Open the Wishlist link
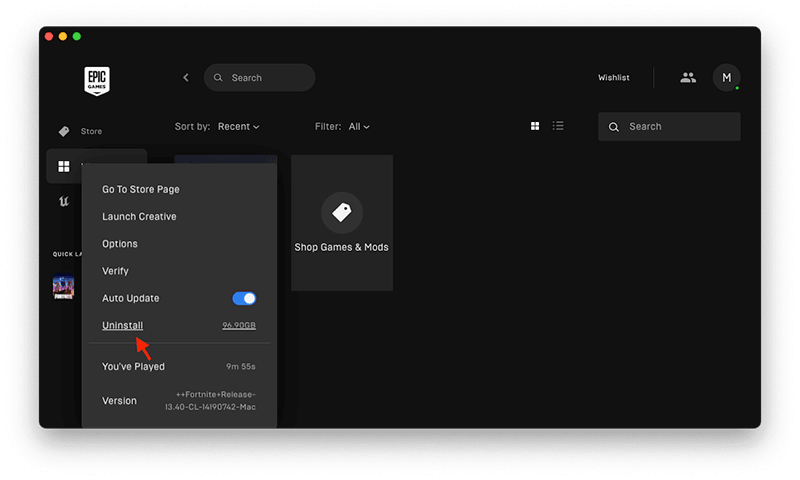The height and width of the screenshot is (480, 800). point(613,78)
